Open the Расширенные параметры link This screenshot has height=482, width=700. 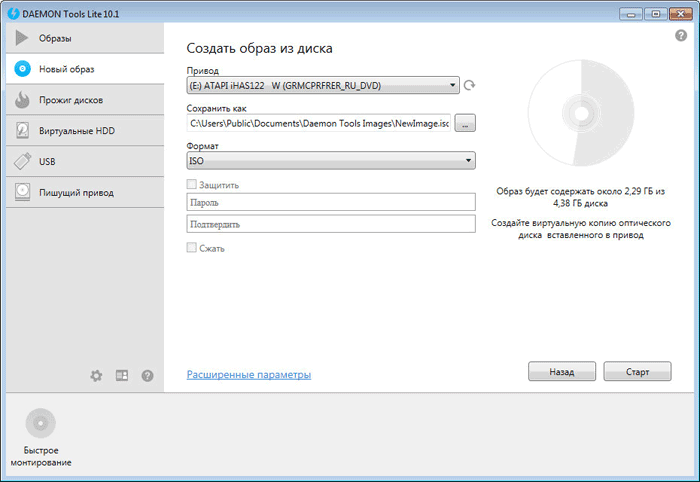tap(249, 374)
